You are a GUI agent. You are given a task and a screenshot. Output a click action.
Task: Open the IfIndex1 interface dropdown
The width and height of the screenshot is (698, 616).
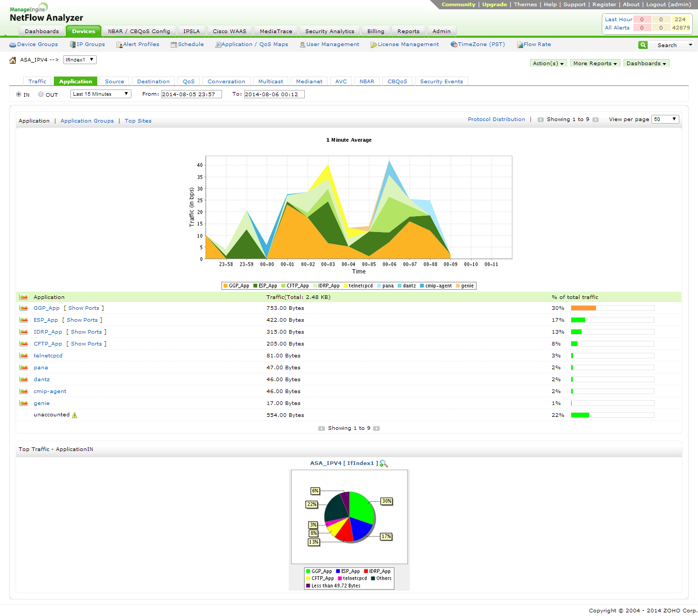point(80,60)
